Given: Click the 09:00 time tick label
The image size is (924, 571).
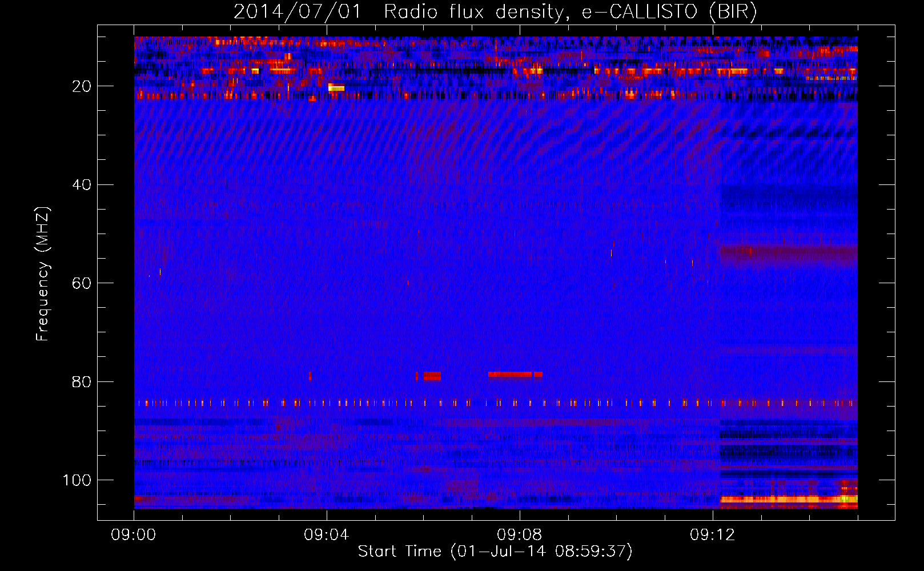Looking at the screenshot, I should [x=134, y=535].
